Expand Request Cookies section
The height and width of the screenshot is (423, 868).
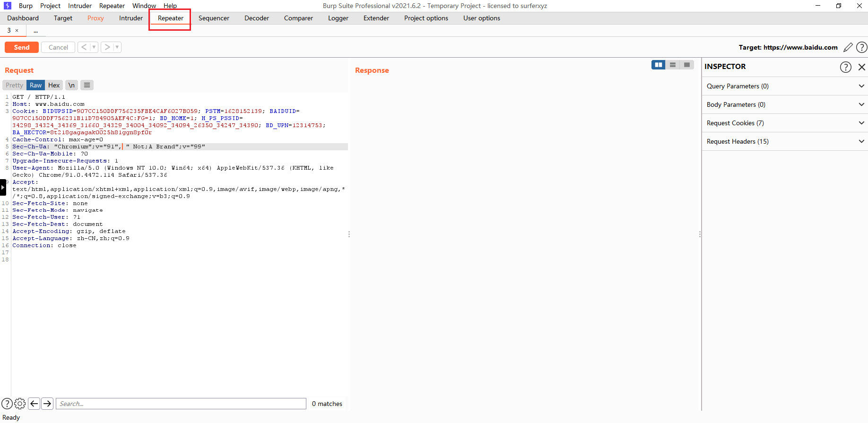785,123
